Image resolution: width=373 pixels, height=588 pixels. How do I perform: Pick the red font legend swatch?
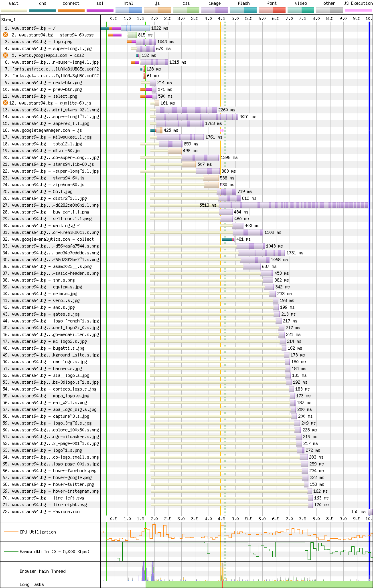pyautogui.click(x=272, y=10)
